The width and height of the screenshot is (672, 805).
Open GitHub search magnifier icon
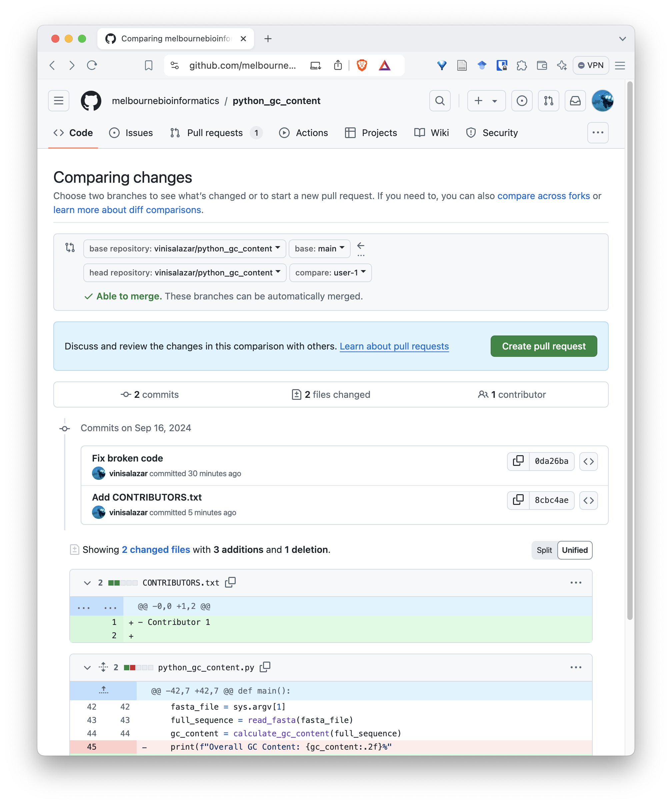440,101
